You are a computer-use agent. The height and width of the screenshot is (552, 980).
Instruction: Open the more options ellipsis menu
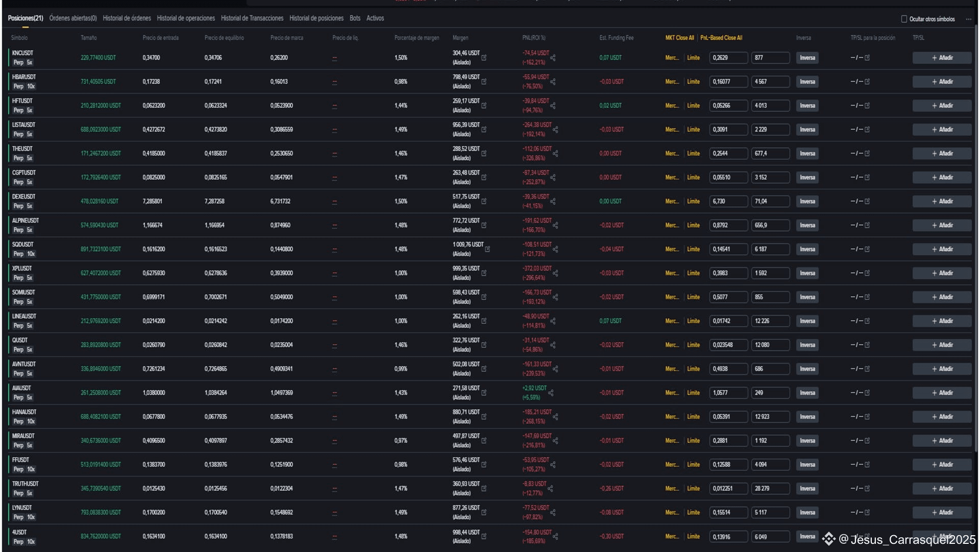pos(969,19)
